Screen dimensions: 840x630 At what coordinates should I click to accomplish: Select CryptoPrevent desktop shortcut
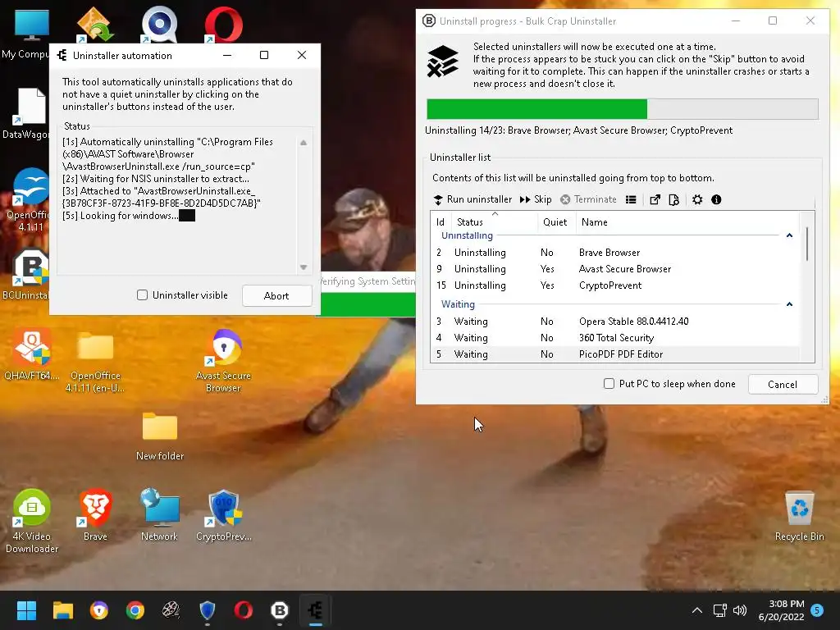tap(223, 515)
